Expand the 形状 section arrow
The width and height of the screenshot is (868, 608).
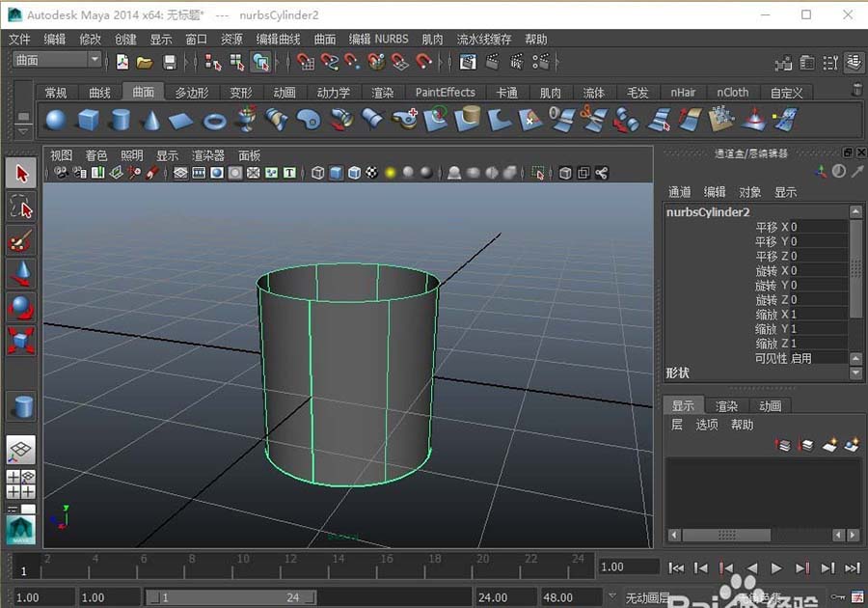coord(854,373)
